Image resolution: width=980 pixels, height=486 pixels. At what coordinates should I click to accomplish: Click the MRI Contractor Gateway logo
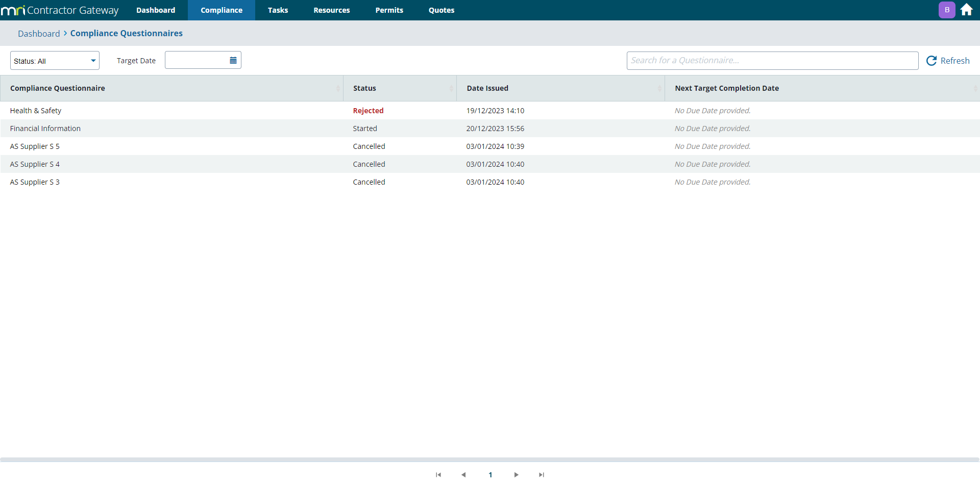point(60,10)
